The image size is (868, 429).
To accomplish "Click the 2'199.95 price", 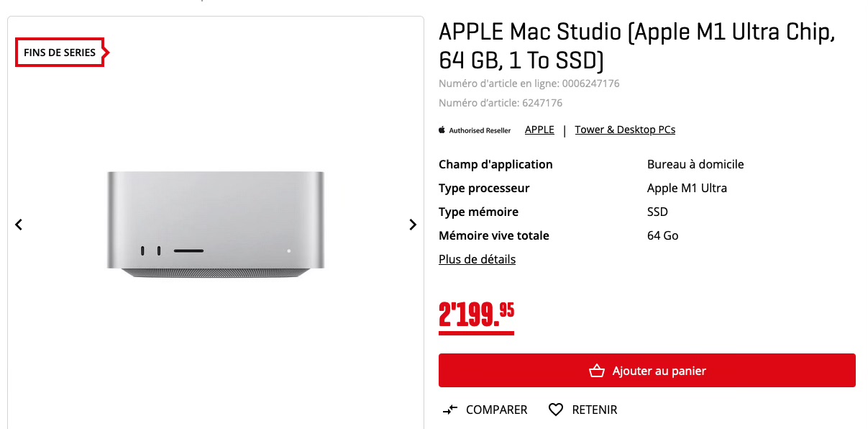I will tap(476, 315).
